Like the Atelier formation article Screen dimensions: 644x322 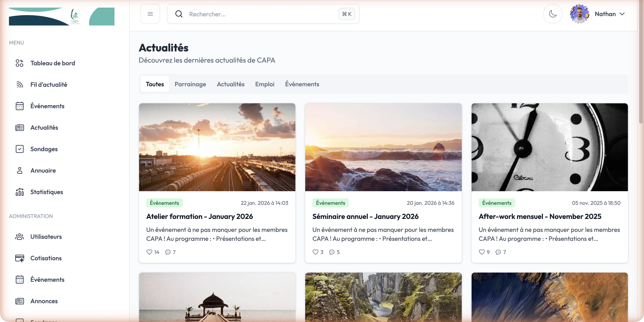point(149,252)
